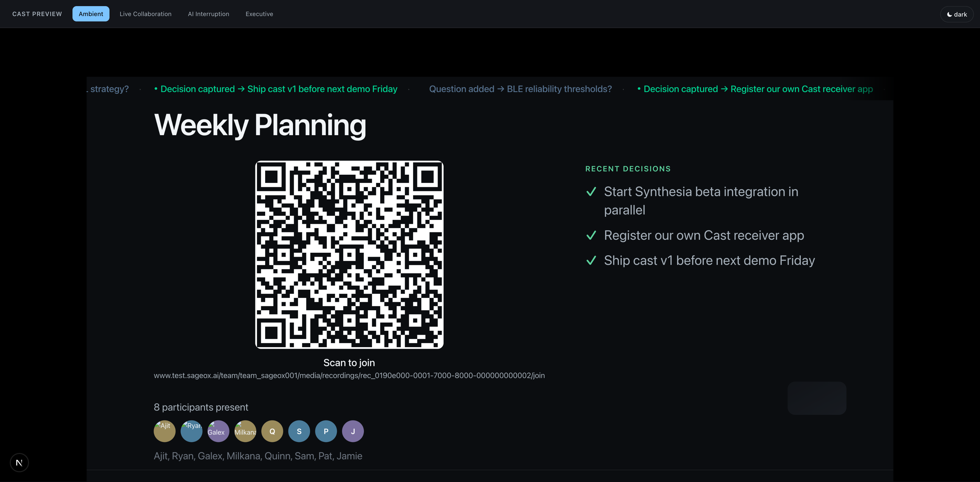The image size is (980, 482).
Task: Select the Ambient tab
Action: pos(91,14)
